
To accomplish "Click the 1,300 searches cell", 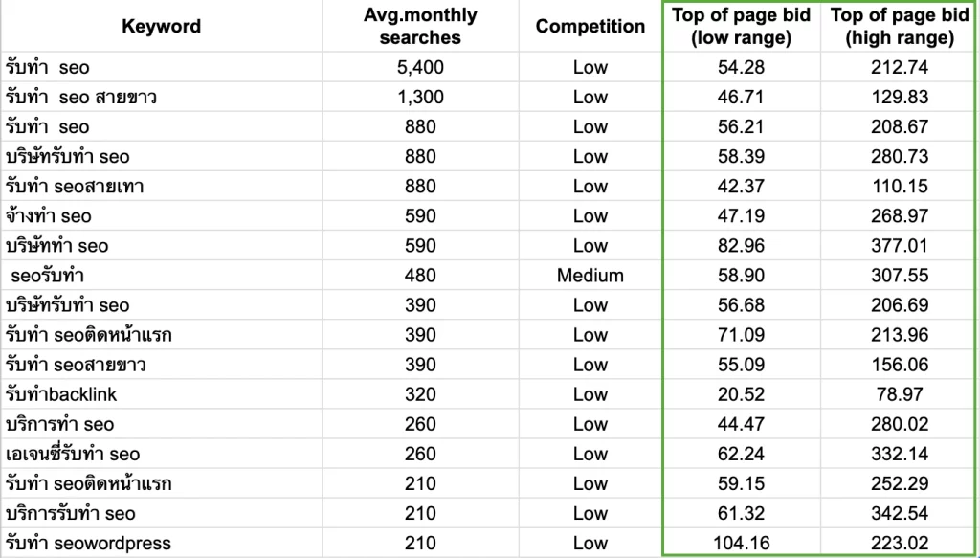I will pyautogui.click(x=419, y=97).
